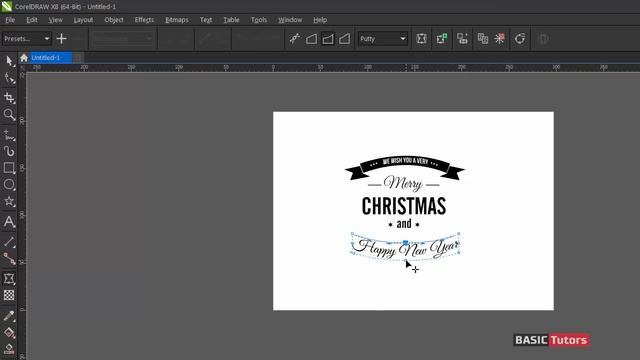Select the Parallel Dimension line tool

9,241
